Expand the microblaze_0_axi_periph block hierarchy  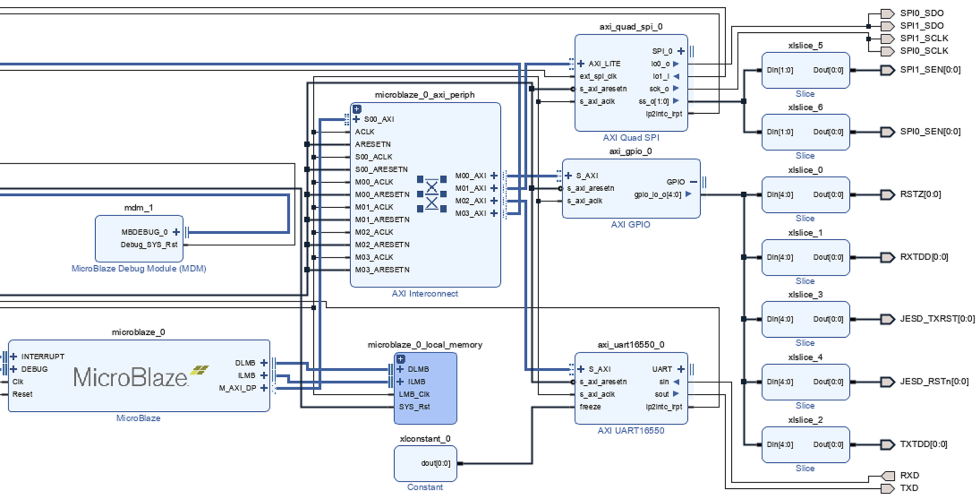357,109
